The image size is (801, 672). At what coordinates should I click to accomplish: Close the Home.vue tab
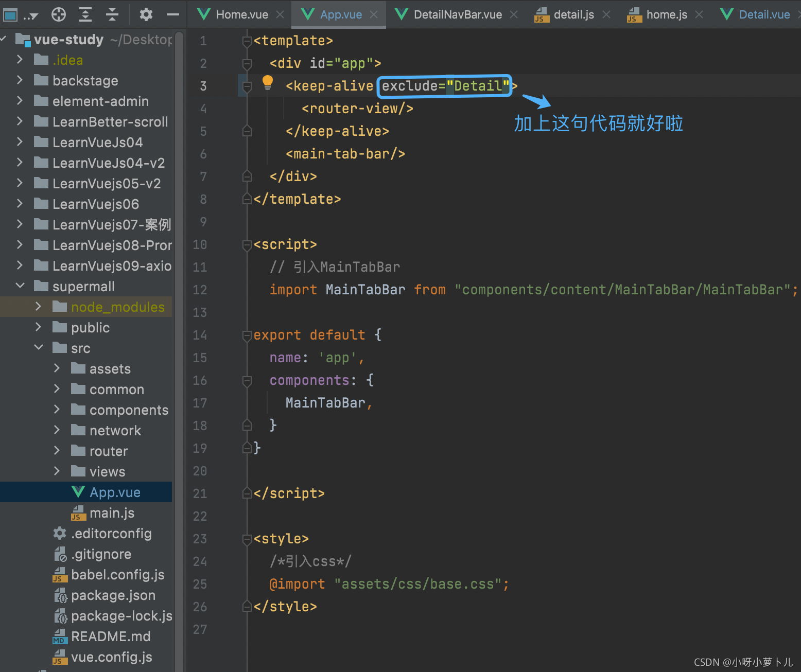point(280,14)
